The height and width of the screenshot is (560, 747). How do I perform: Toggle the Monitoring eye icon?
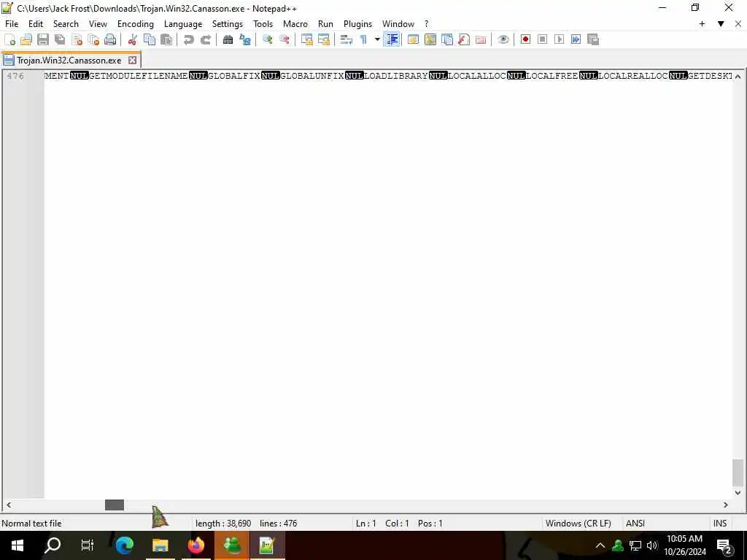503,39
